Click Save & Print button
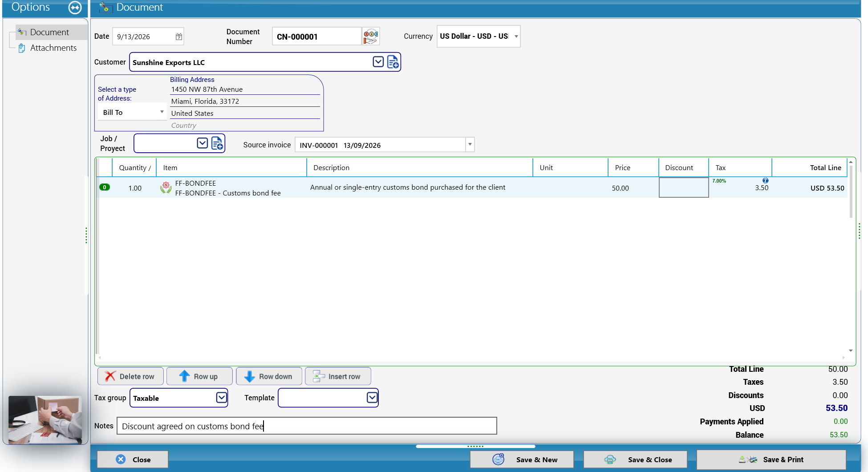This screenshot has width=868, height=472. pos(771,460)
